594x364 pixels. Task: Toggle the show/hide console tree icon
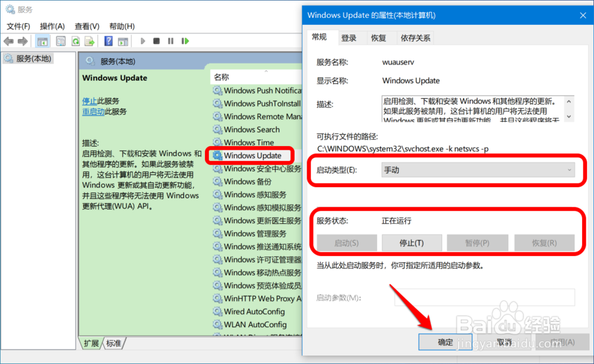pos(42,41)
